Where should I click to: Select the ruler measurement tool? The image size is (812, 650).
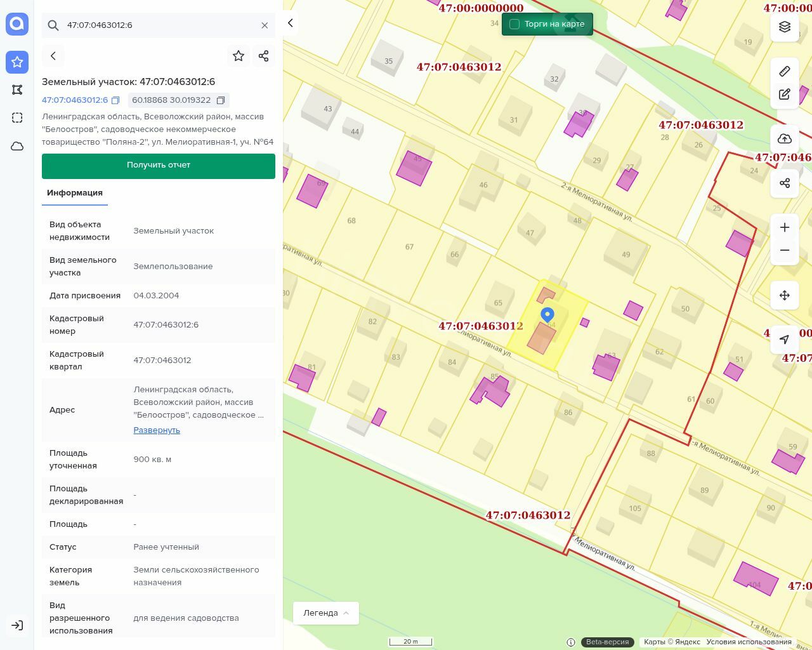tap(785, 71)
